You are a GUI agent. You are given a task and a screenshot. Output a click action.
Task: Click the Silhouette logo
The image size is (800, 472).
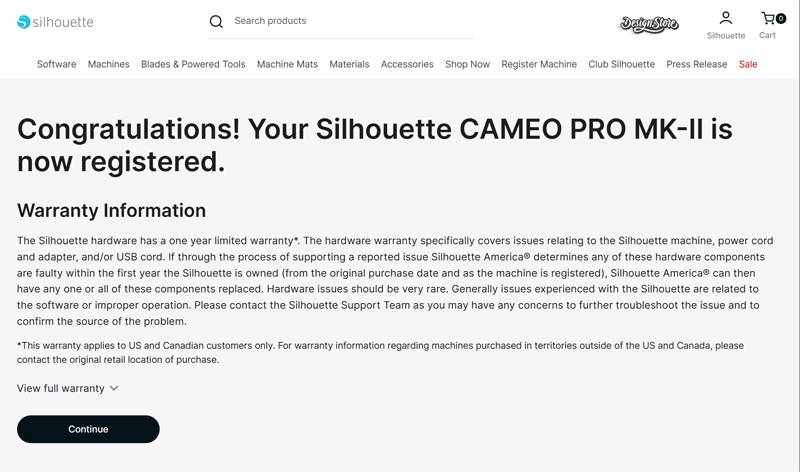click(55, 21)
